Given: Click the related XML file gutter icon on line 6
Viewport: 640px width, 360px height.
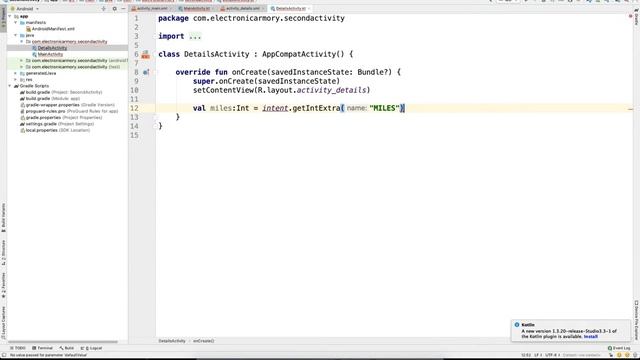Looking at the screenshot, I should point(146,55).
